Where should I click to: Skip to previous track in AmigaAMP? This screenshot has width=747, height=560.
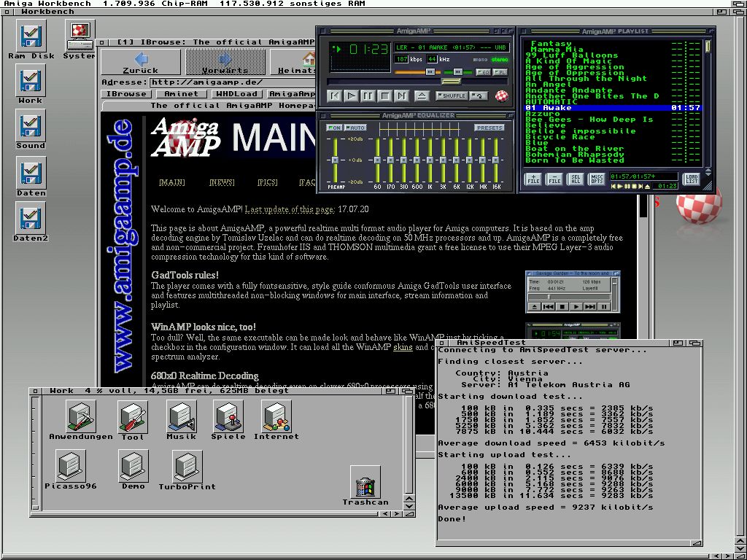(x=335, y=96)
